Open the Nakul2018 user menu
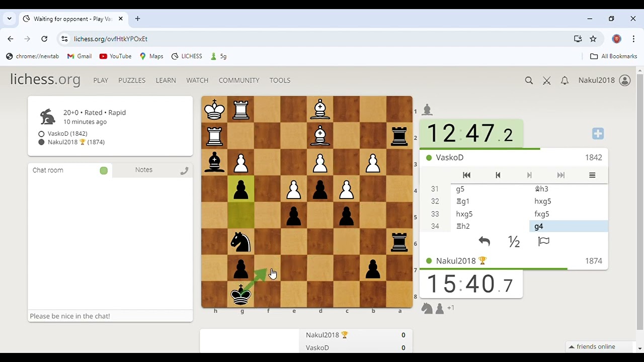The width and height of the screenshot is (644, 362). 604,80
